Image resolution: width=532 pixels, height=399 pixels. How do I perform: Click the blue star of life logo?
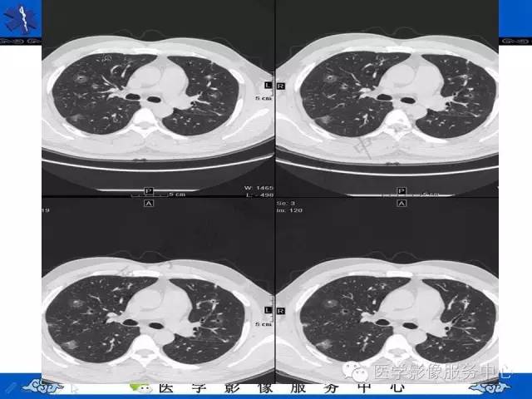pos(20,19)
